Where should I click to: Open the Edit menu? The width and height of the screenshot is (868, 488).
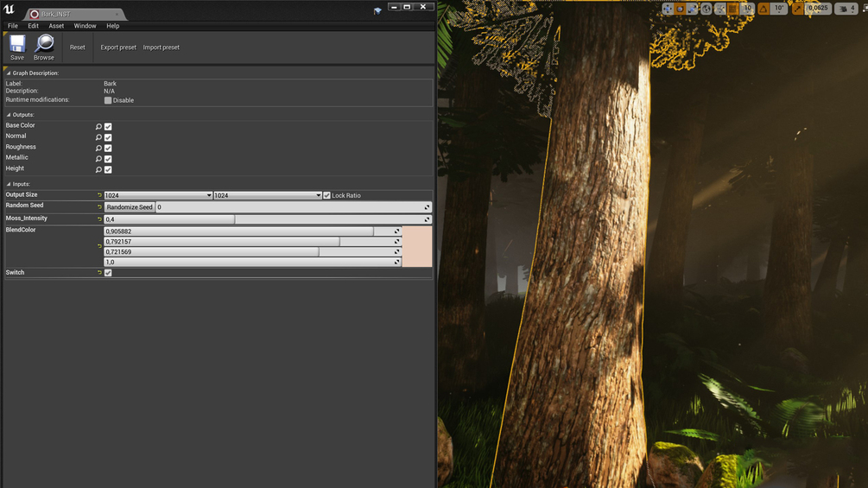coord(33,26)
